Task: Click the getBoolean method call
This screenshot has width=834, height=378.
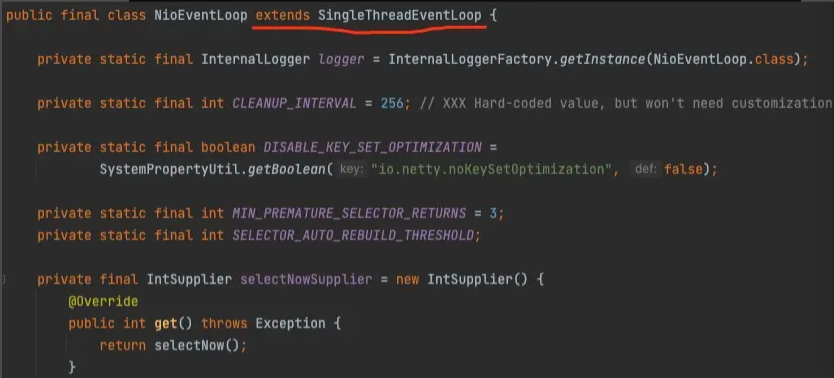Action: pos(287,170)
